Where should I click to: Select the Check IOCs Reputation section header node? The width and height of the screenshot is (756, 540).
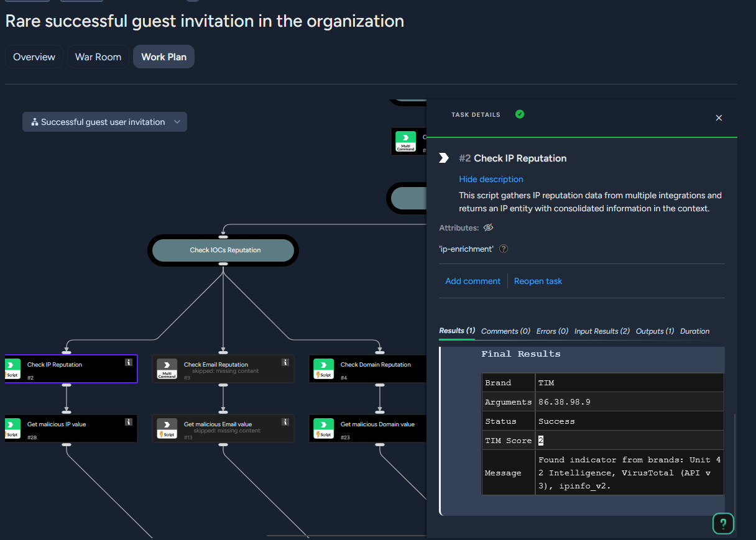(223, 250)
